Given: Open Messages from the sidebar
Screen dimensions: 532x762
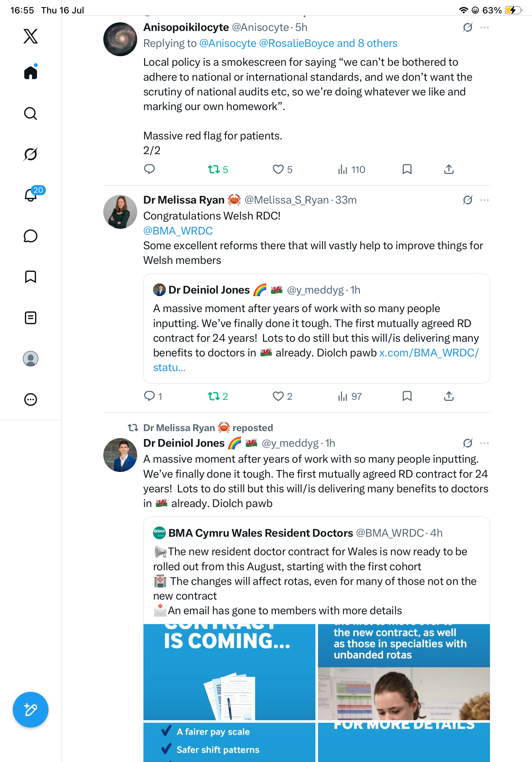Looking at the screenshot, I should pyautogui.click(x=31, y=236).
